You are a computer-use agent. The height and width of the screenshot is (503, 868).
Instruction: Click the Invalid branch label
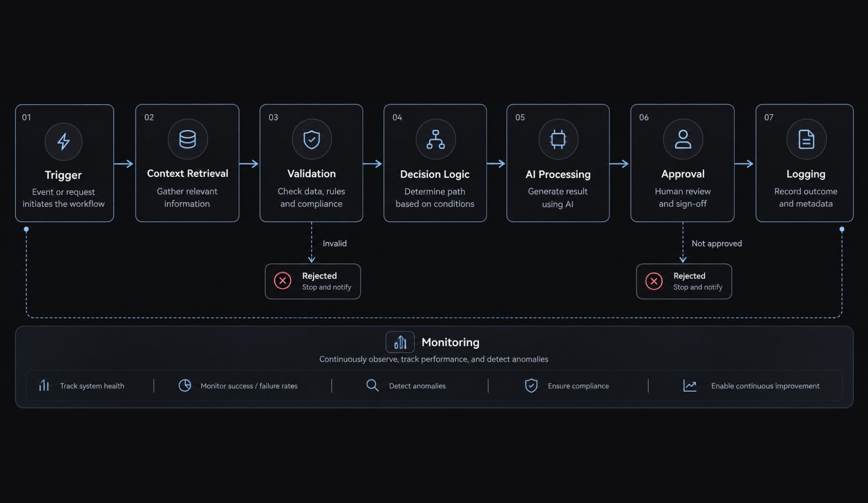coord(334,243)
